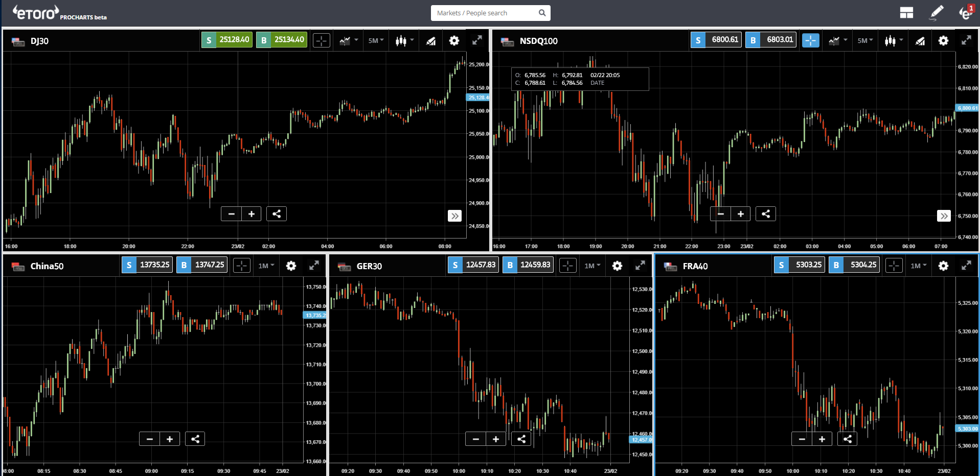Open compare/indicators dropdown on NSDQ100 chart
Image resolution: width=980 pixels, height=476 pixels.
[838, 40]
